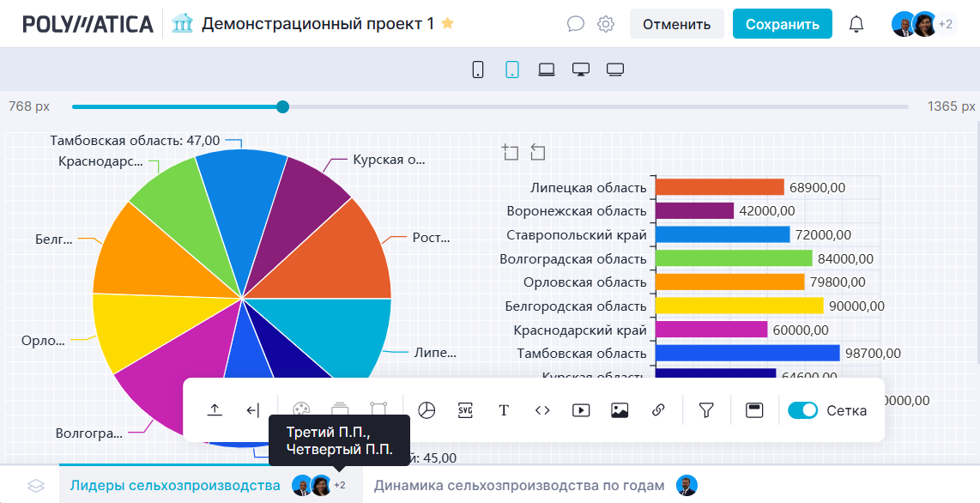Insert an embedded code widget
The height and width of the screenshot is (503, 980).
pyautogui.click(x=542, y=410)
